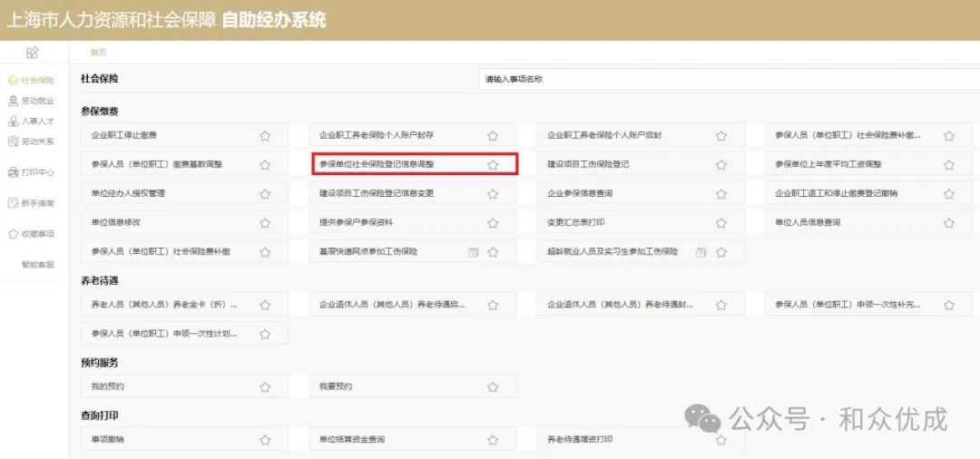This screenshot has height=459, width=980.
Task: Open 人事人才 in the sidebar
Action: pyautogui.click(x=31, y=122)
